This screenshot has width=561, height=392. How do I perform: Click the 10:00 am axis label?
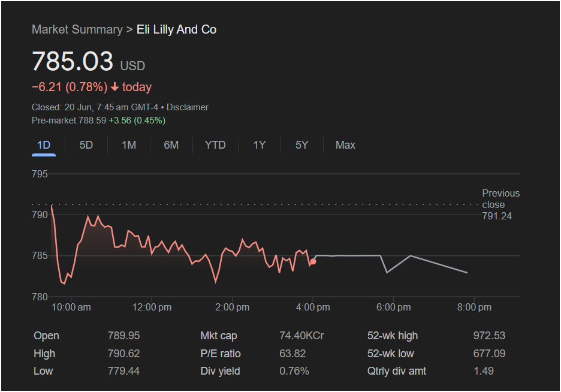coord(71,307)
